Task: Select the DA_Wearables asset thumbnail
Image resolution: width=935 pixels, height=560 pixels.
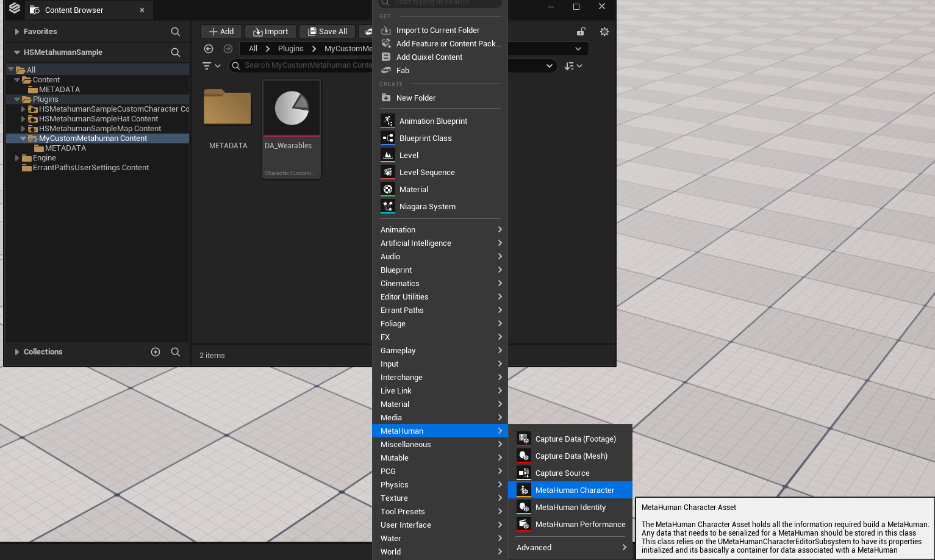Action: pyautogui.click(x=292, y=108)
